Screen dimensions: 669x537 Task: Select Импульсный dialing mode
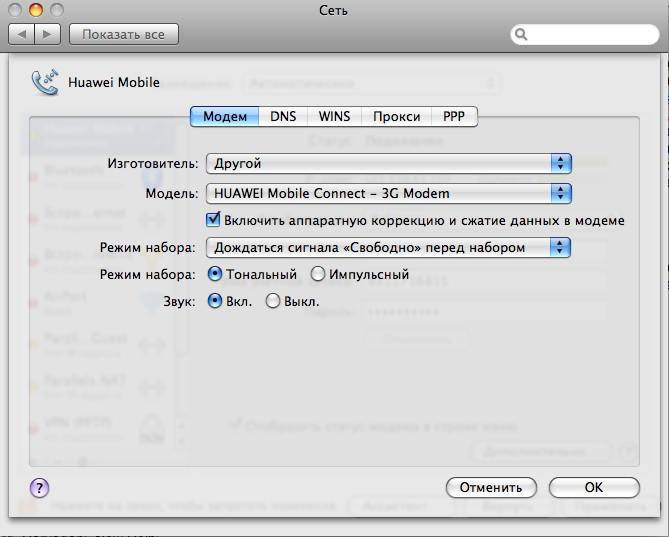click(318, 273)
